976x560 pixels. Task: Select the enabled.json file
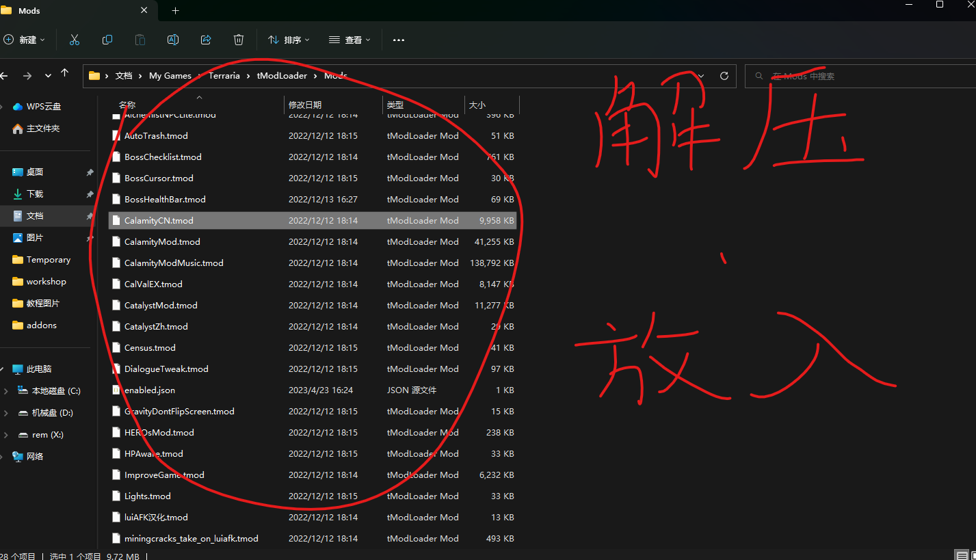313,390
